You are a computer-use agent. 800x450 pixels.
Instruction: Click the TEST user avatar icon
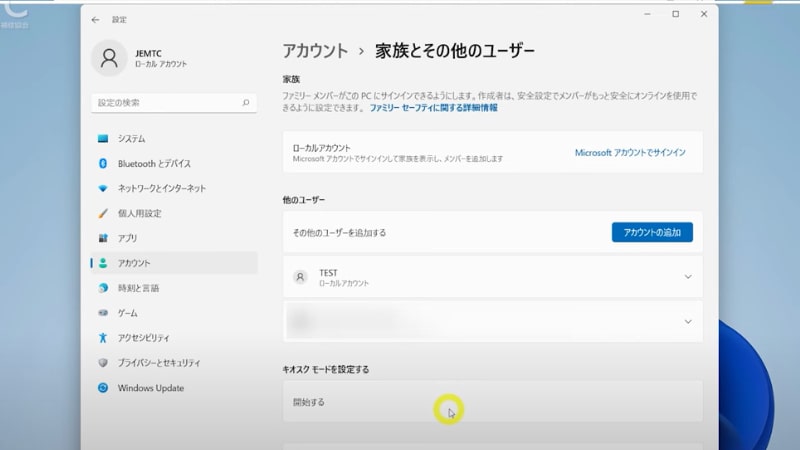click(x=300, y=277)
